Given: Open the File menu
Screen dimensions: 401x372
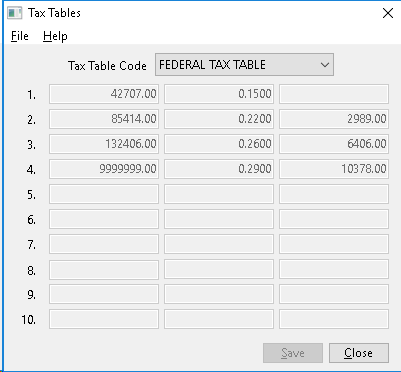Looking at the screenshot, I should tap(20, 36).
